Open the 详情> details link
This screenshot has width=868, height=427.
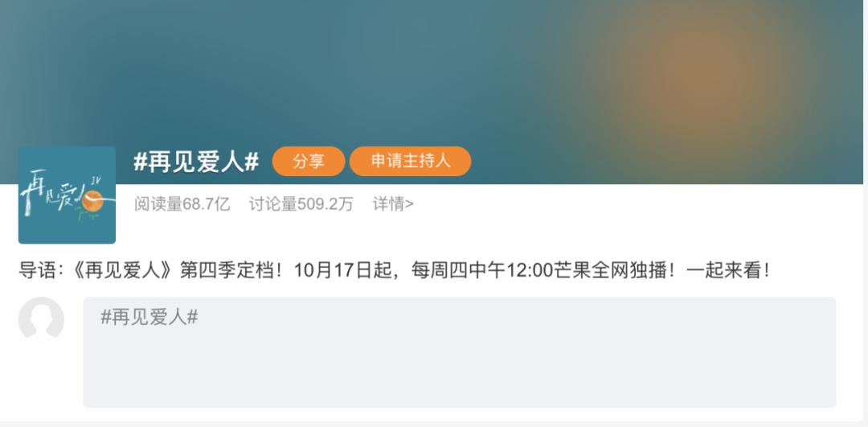click(393, 204)
